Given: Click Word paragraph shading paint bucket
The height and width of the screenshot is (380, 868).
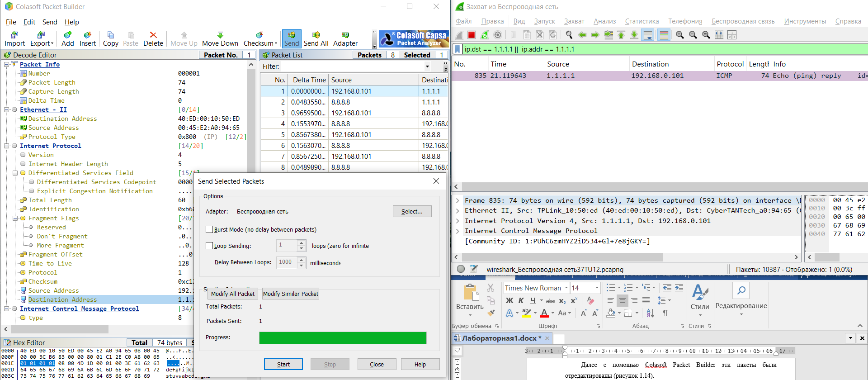Looking at the screenshot, I should [x=611, y=313].
